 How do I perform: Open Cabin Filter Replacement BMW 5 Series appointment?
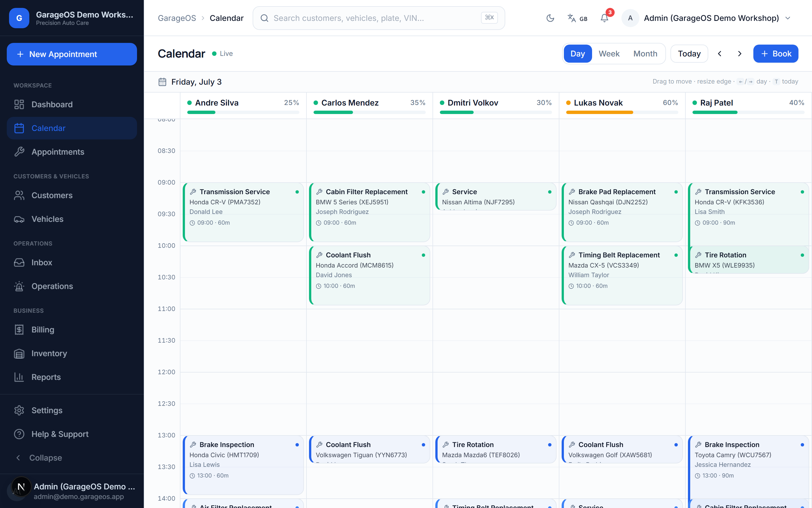(369, 212)
